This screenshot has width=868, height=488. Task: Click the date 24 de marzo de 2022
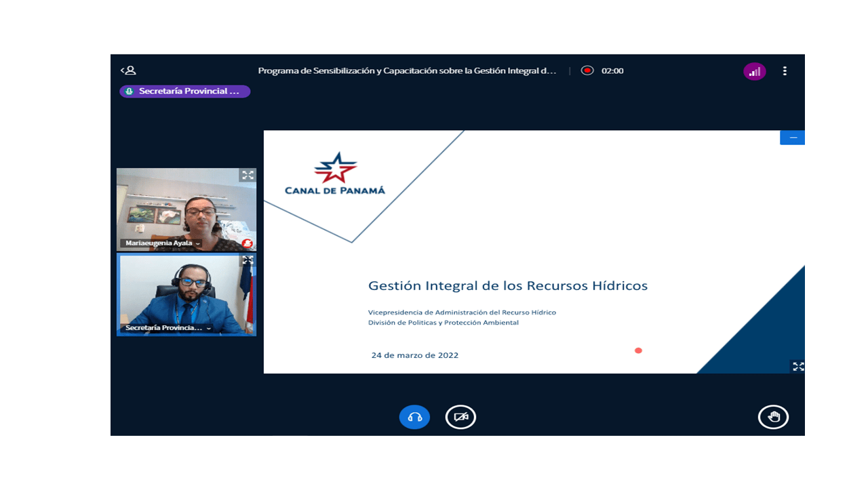pyautogui.click(x=415, y=355)
